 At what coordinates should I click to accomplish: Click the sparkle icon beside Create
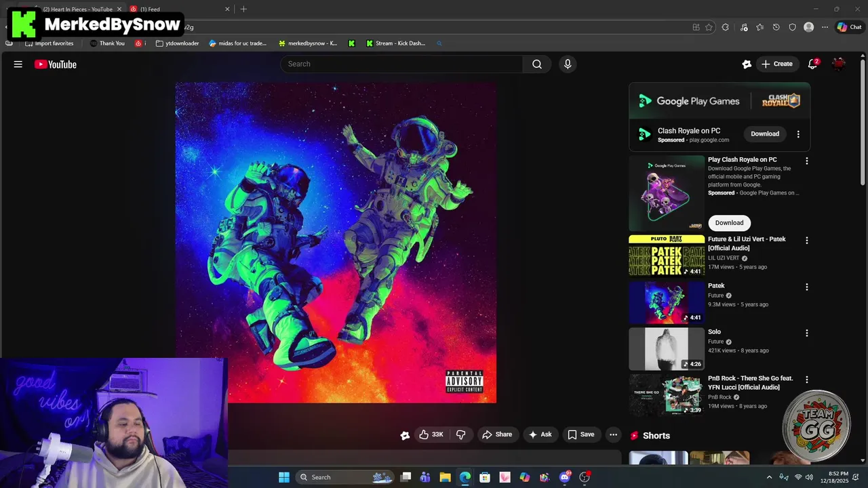coord(747,64)
